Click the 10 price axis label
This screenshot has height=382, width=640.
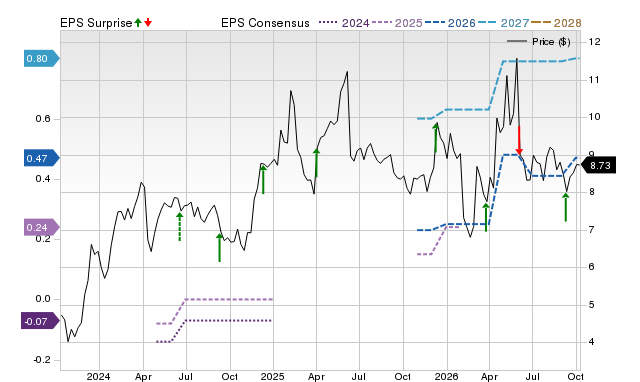coord(594,117)
